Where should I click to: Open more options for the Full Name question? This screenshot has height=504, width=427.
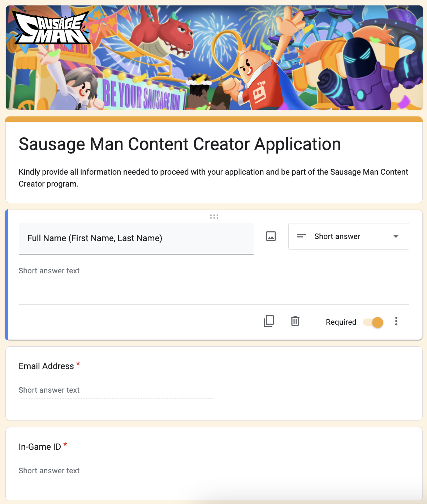[396, 321]
